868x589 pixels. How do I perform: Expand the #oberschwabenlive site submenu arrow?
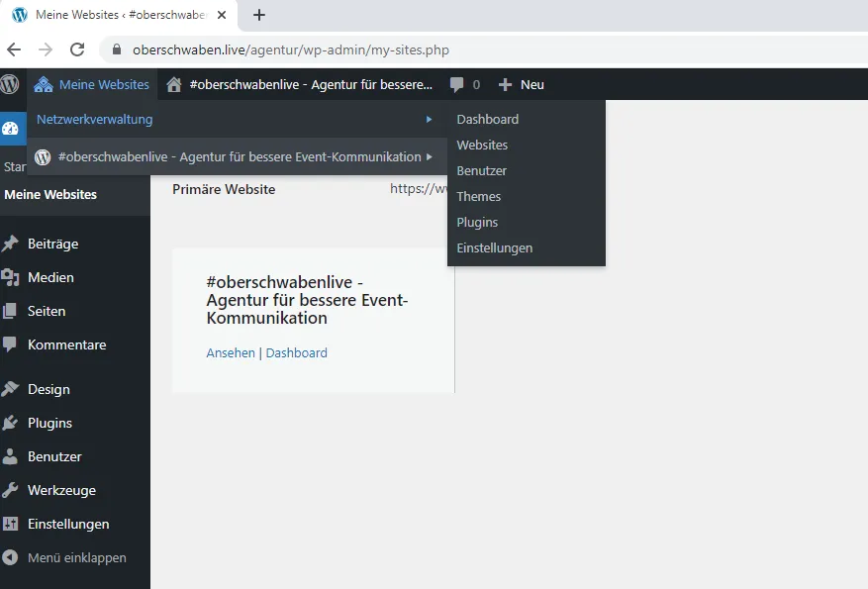429,157
